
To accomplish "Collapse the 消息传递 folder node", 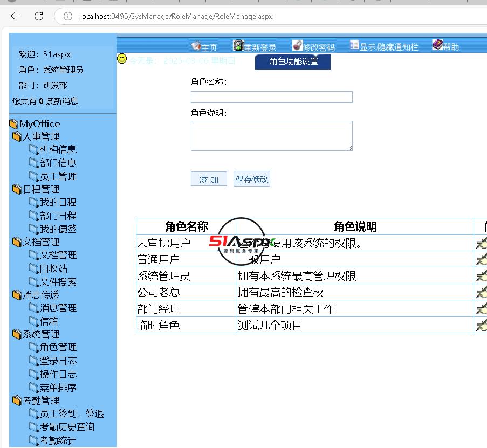I will click(17, 295).
